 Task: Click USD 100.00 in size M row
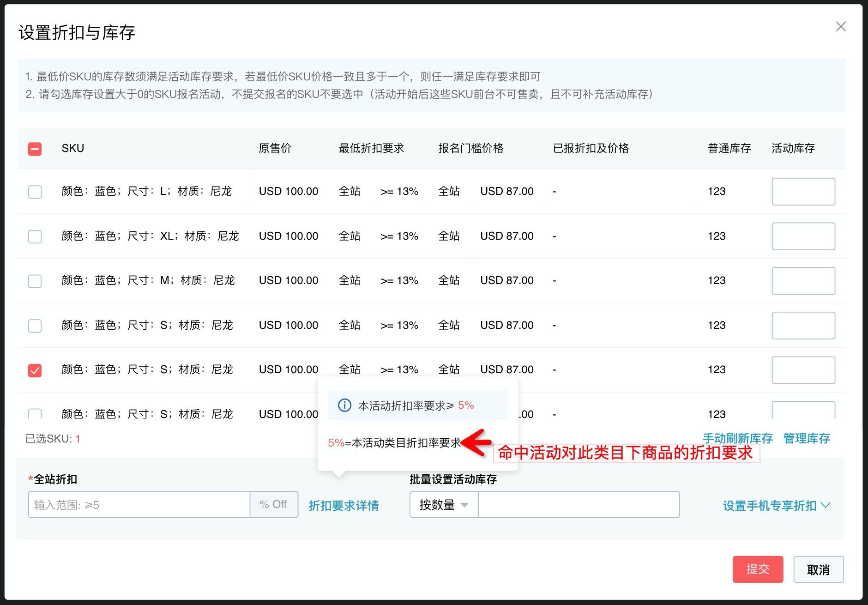point(289,280)
